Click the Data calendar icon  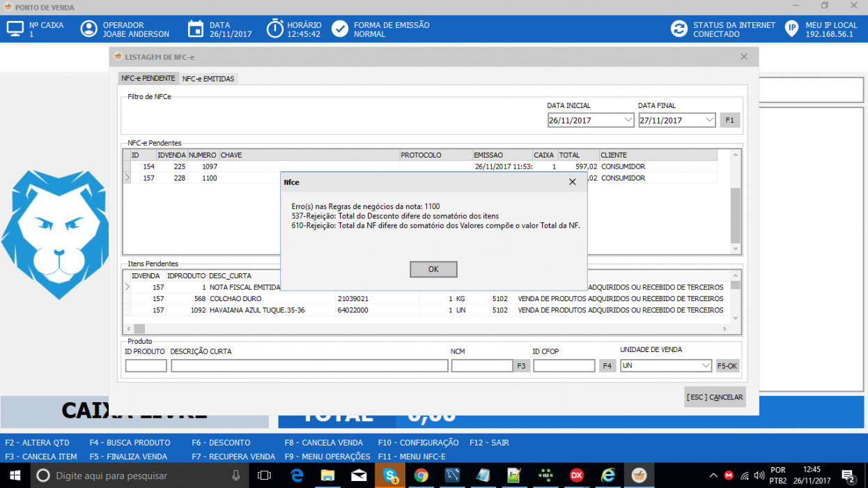pos(196,29)
